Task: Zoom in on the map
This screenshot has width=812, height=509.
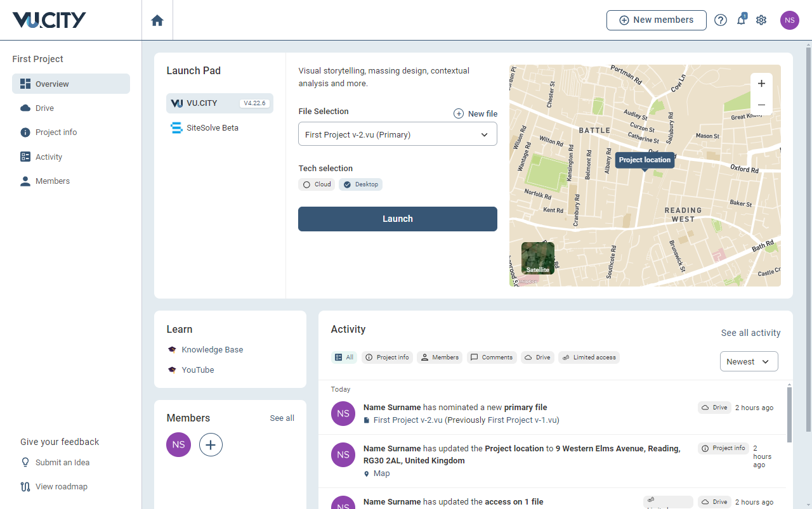Action: (x=761, y=84)
